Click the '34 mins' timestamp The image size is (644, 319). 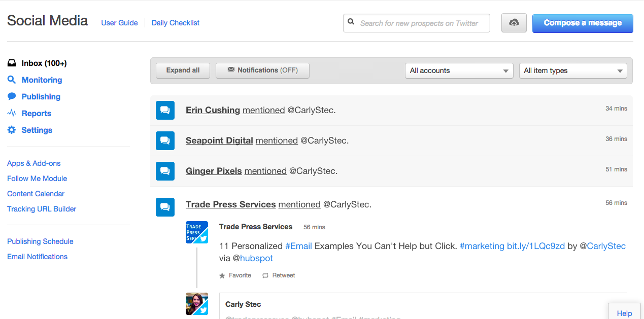point(616,109)
